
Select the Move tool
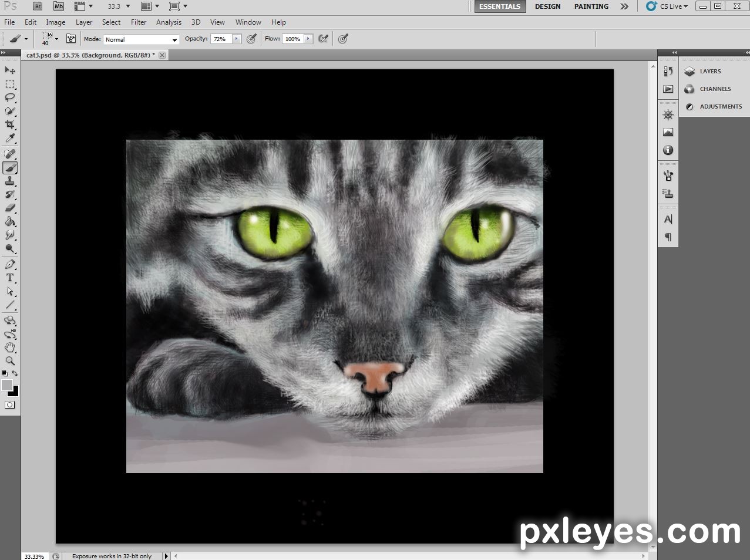[10, 70]
